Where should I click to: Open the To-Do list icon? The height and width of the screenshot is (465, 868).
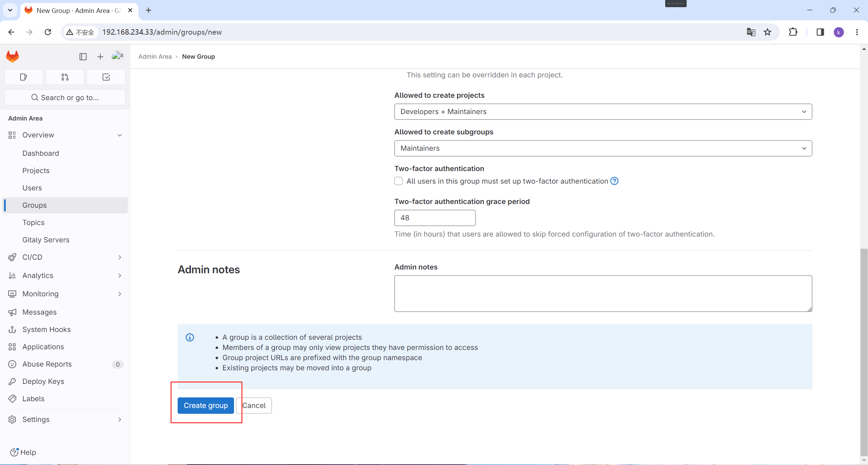(x=106, y=77)
